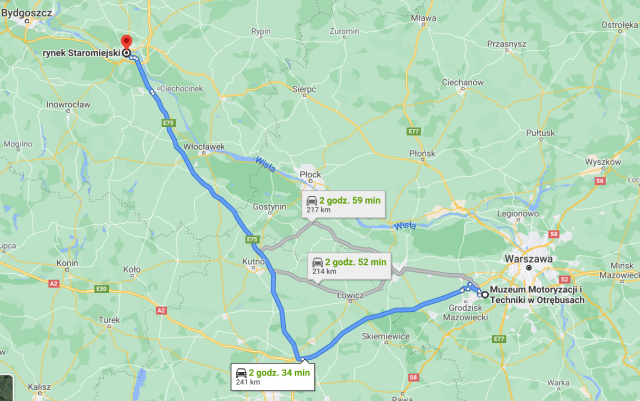
Task: Click the Włocławek city label
Action: click(x=204, y=147)
